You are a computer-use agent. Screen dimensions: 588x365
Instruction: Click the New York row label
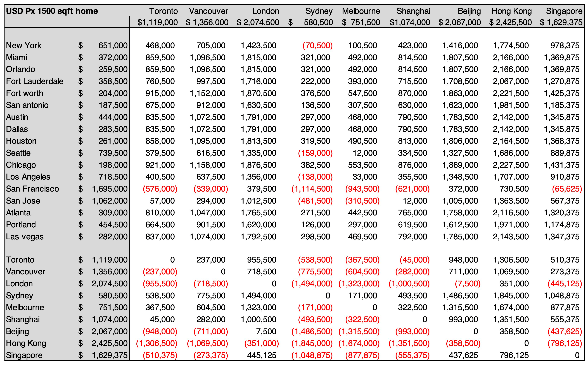pyautogui.click(x=24, y=45)
